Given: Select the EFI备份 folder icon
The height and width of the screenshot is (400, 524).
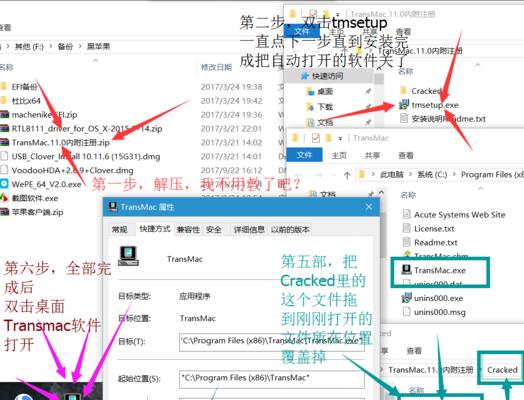Looking at the screenshot, I should pyautogui.click(x=3, y=87).
